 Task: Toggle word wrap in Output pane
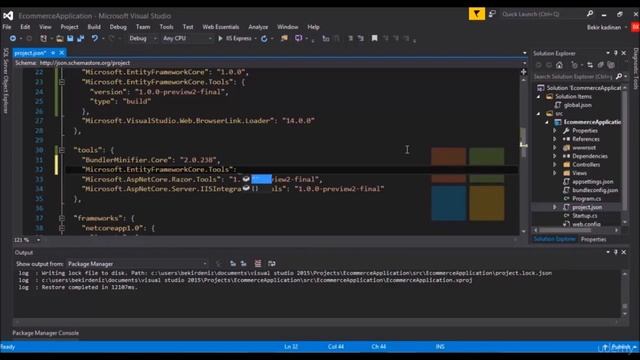click(271, 264)
